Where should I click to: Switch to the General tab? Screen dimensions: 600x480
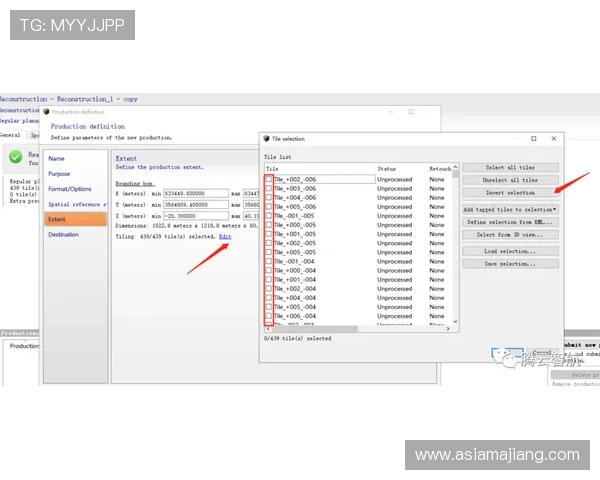(9, 134)
